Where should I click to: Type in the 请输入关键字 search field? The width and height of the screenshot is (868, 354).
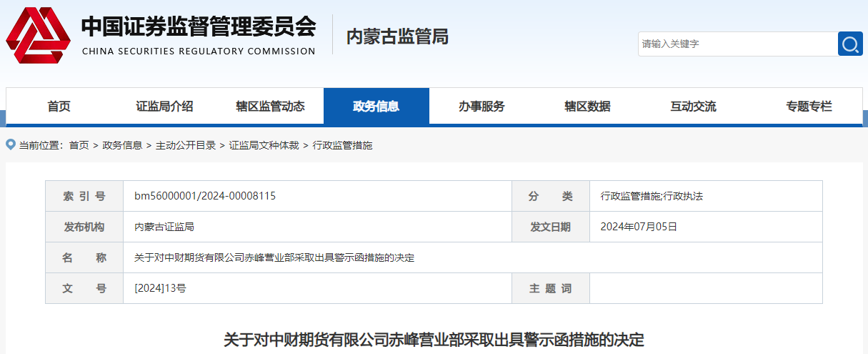pos(737,44)
